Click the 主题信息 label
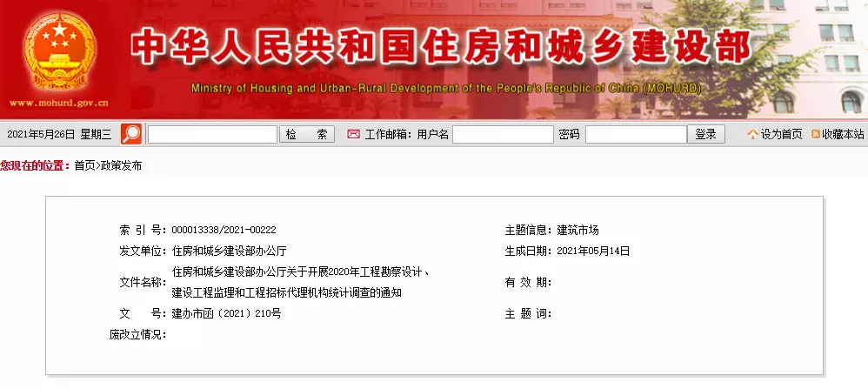The width and height of the screenshot is (868, 389). pyautogui.click(x=528, y=230)
